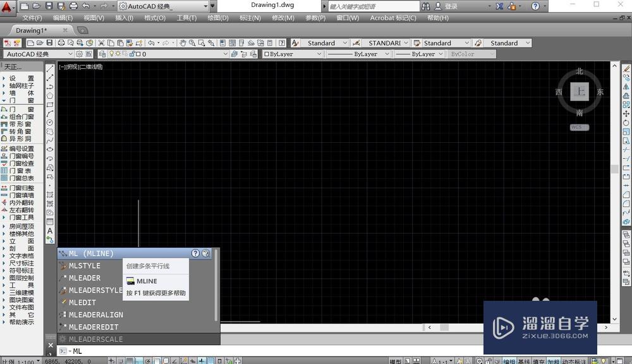Open the 绘图(D) menu
The width and height of the screenshot is (632, 364).
[x=217, y=18]
